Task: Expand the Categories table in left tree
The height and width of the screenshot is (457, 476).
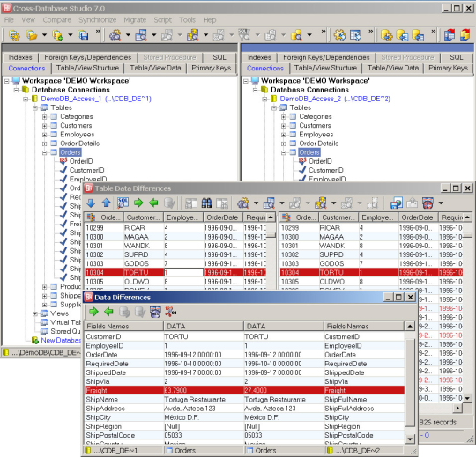Action: coord(44,117)
